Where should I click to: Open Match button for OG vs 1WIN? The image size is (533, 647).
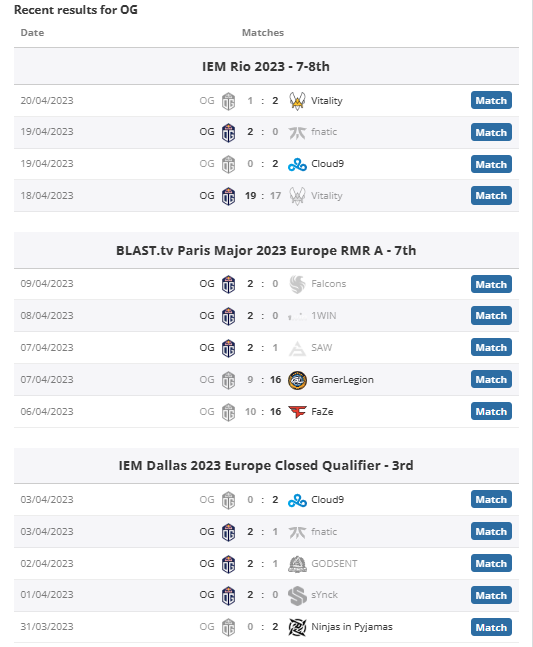[491, 316]
